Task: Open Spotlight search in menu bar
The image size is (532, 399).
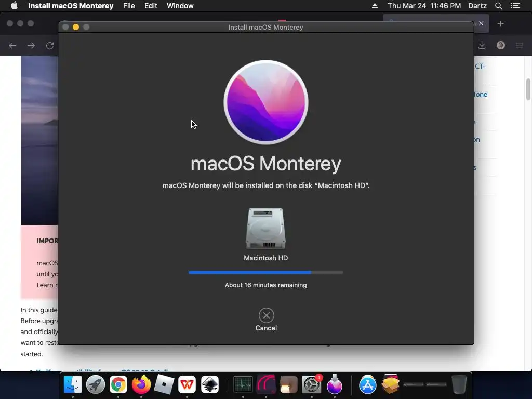Action: pos(498,6)
